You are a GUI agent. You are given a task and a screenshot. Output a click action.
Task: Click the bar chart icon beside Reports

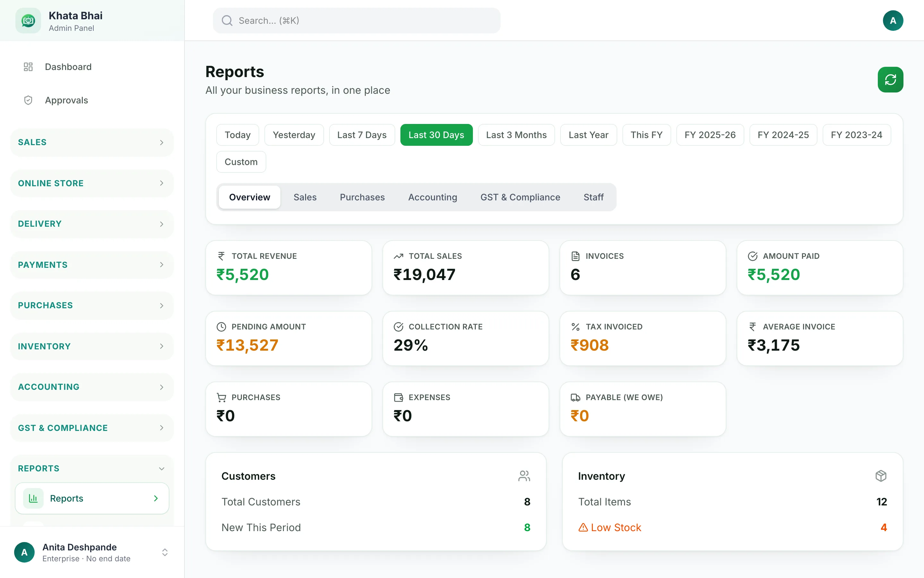33,498
